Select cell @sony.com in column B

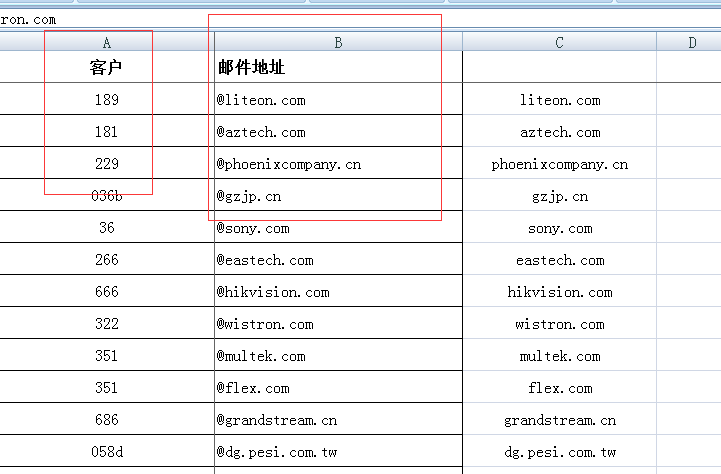[338, 227]
